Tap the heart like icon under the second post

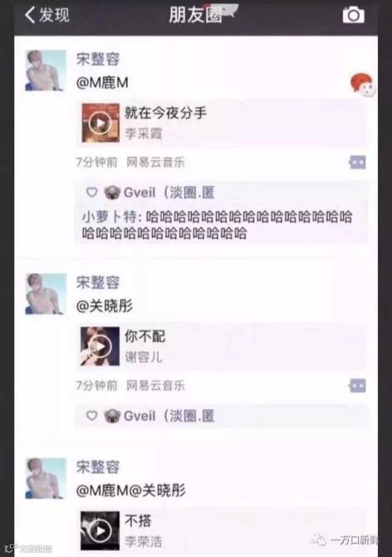[92, 415]
